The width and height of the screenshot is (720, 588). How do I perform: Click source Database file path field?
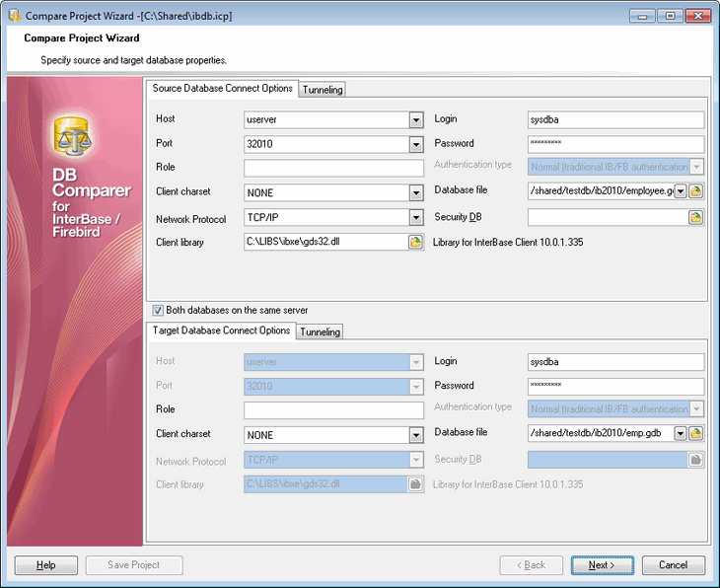tap(601, 191)
